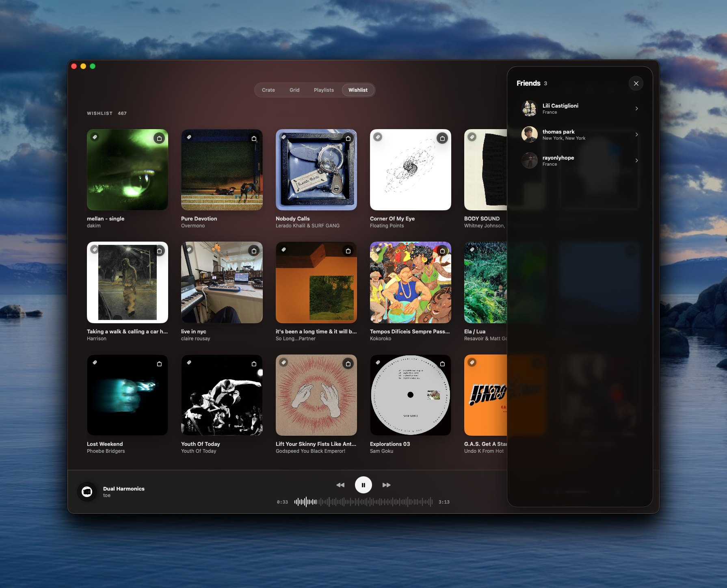
Task: Switch to the Grid tab
Action: point(294,90)
